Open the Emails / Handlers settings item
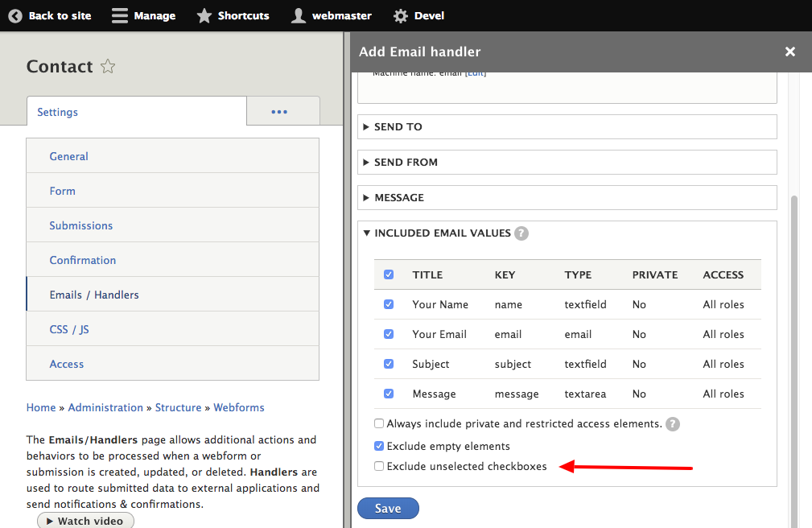Viewport: 812px width, 528px height. [x=172, y=295]
